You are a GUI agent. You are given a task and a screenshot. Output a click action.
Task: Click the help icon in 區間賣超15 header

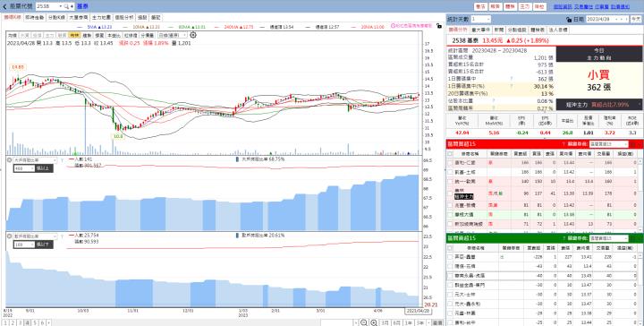pyautogui.click(x=563, y=238)
